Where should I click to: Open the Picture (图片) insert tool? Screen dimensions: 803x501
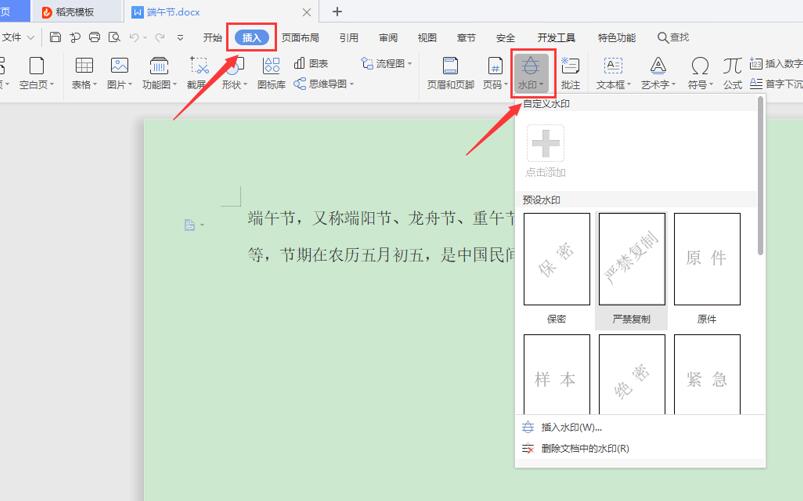[x=119, y=73]
